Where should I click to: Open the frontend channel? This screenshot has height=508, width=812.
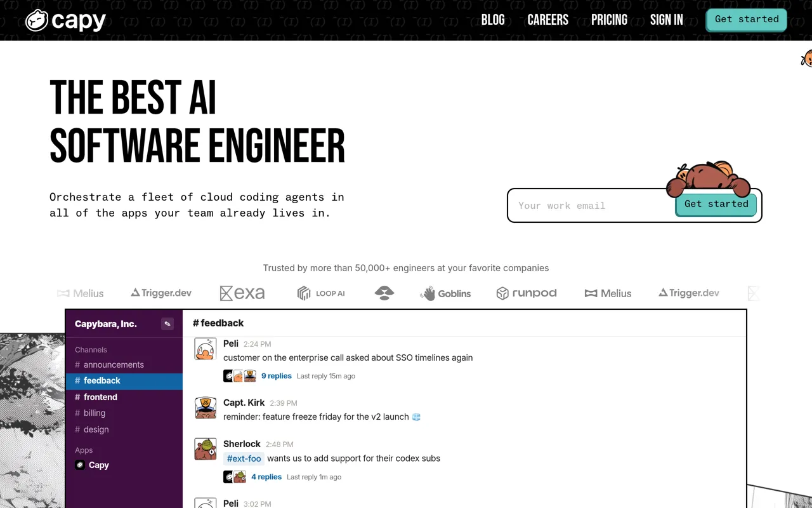[124, 397]
